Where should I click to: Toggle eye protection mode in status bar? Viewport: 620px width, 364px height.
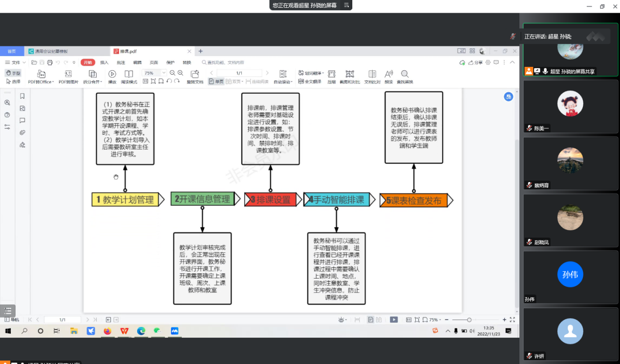342,320
